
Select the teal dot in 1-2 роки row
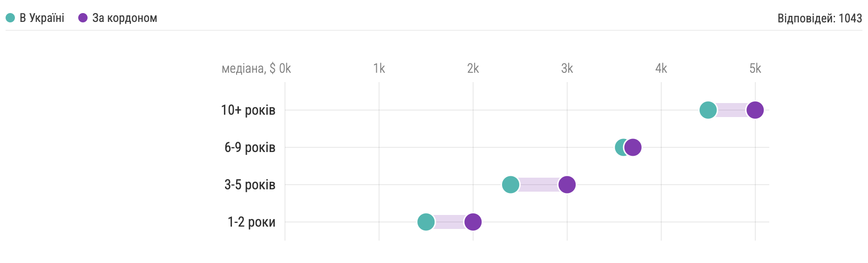click(x=426, y=222)
